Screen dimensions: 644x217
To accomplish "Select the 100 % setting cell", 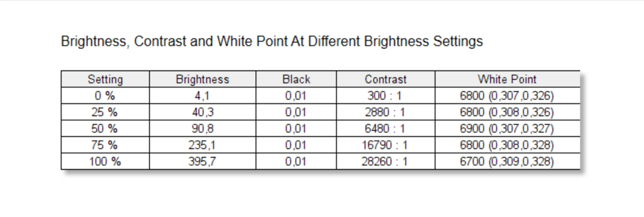I will [x=105, y=161].
